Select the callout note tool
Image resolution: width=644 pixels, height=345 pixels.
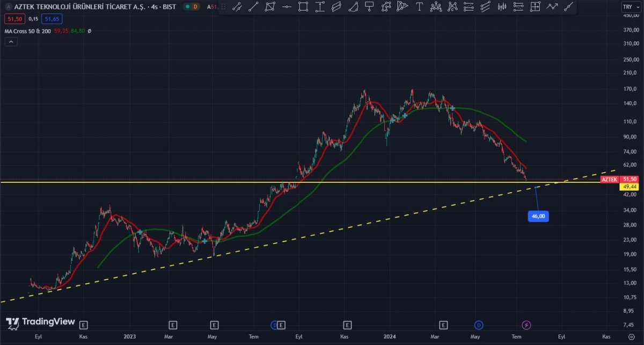click(369, 7)
